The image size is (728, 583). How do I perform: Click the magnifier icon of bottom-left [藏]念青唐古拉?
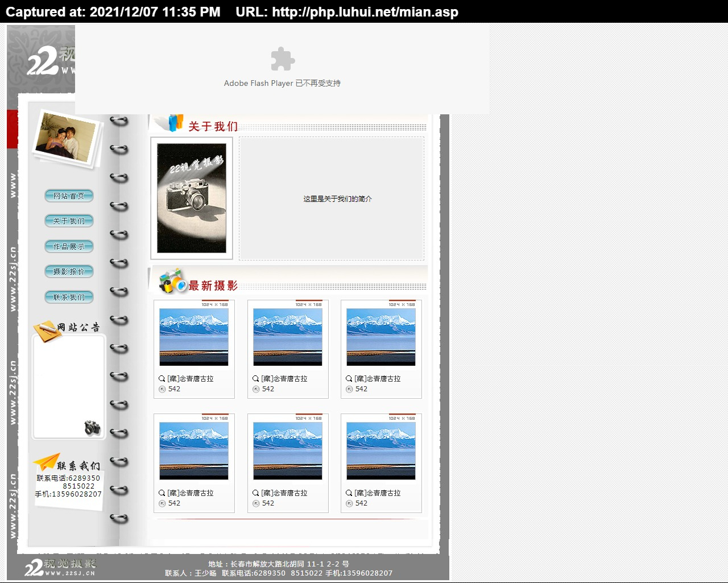point(162,493)
